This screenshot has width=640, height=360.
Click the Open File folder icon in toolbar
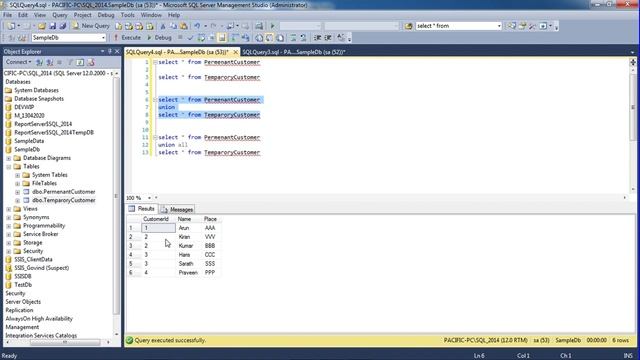pyautogui.click(x=42, y=26)
